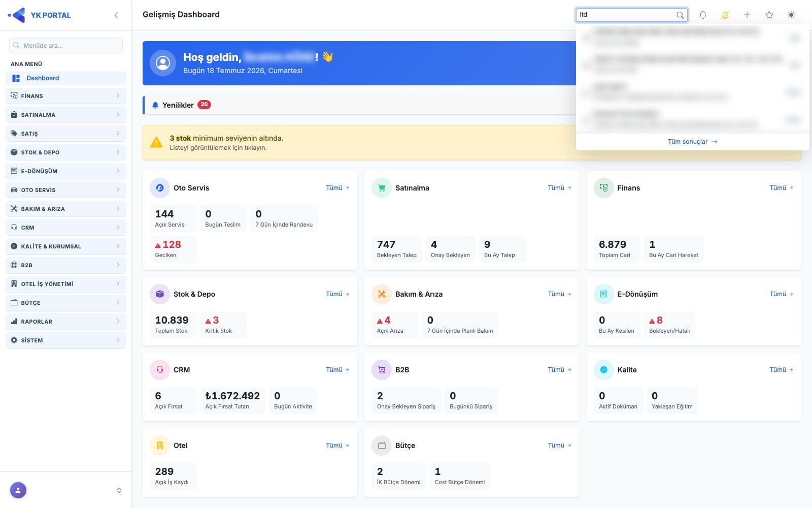
Task: Click the Menüde ara search field
Action: 66,46
